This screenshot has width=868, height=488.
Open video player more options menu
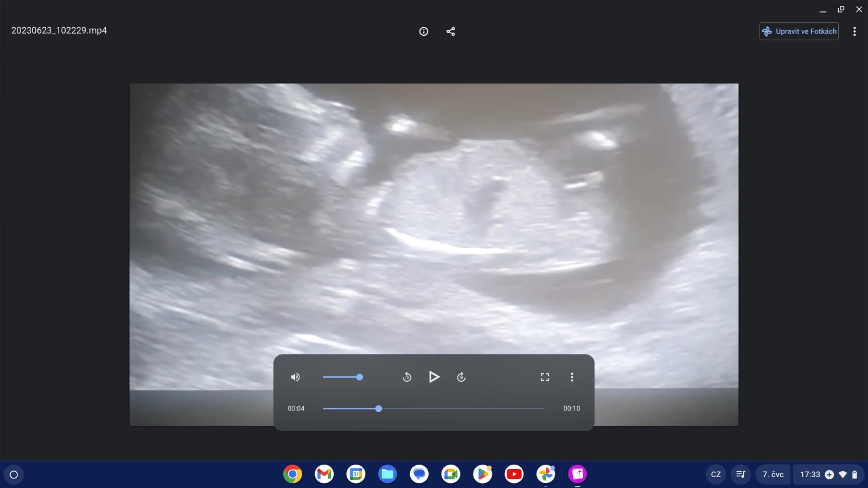click(x=572, y=377)
